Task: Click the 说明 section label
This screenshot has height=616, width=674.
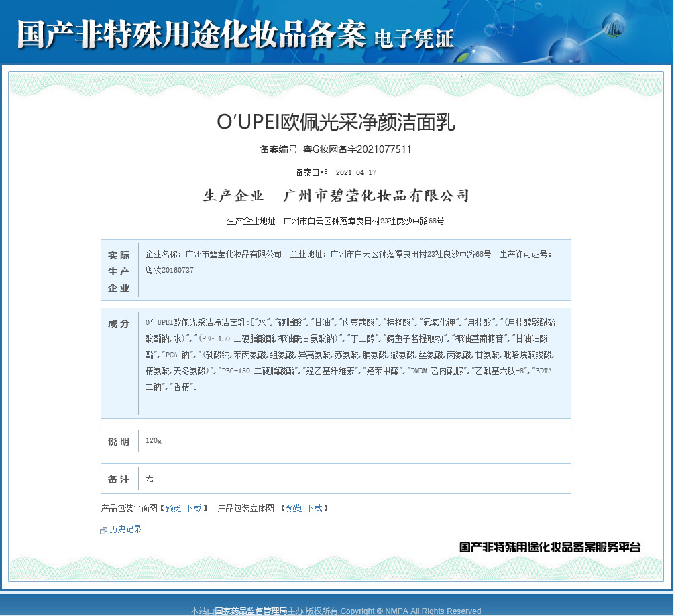Action: click(x=119, y=442)
